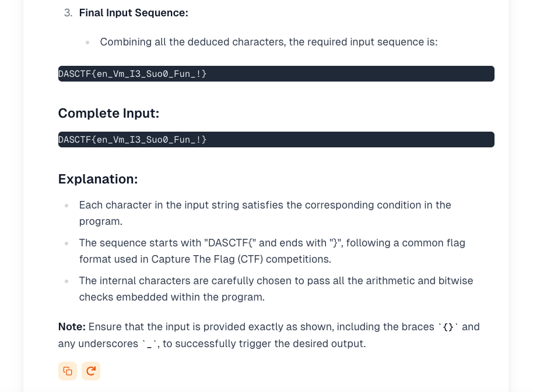Click the flag code block under Complete Input

coord(276,139)
